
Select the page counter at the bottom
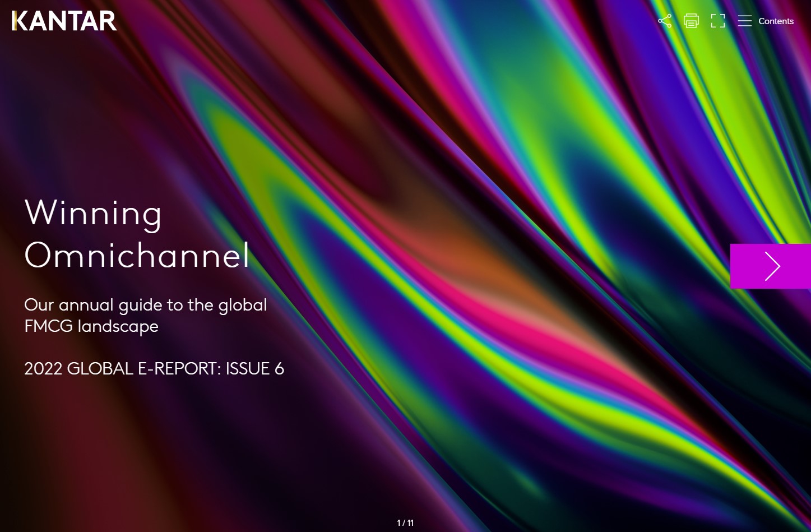tap(405, 522)
